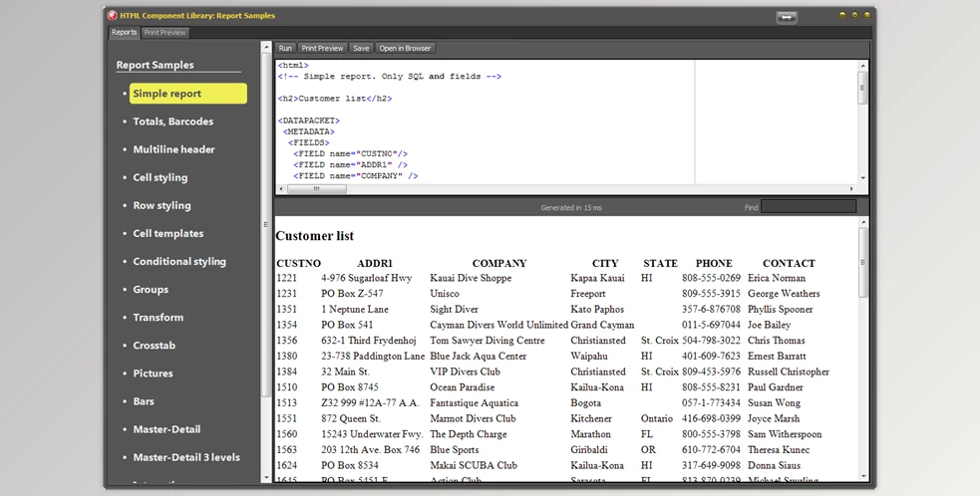
Task: Click the code editor's horizontal scroll-right arrow
Action: (x=850, y=188)
